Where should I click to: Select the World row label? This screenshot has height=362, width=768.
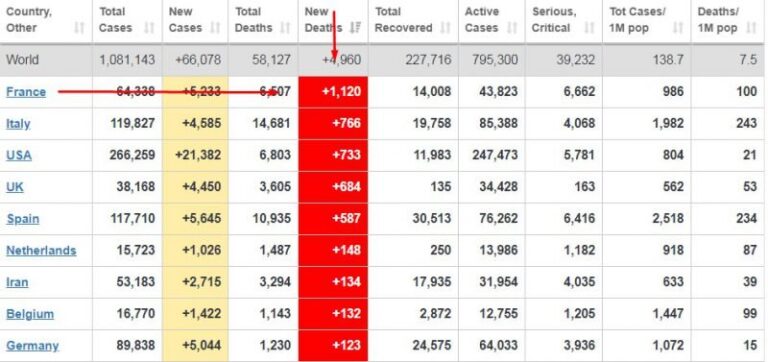pyautogui.click(x=22, y=60)
